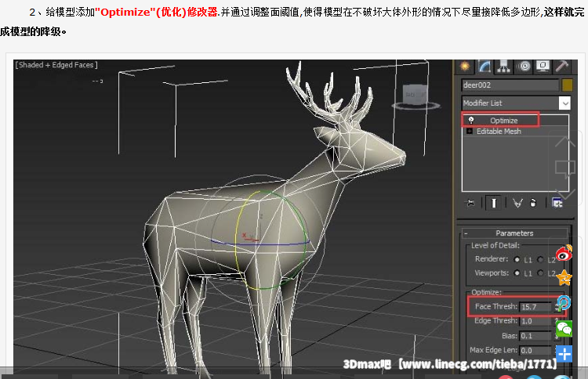Click the Edge Thresh value field
The width and height of the screenshot is (588, 379).
point(536,321)
